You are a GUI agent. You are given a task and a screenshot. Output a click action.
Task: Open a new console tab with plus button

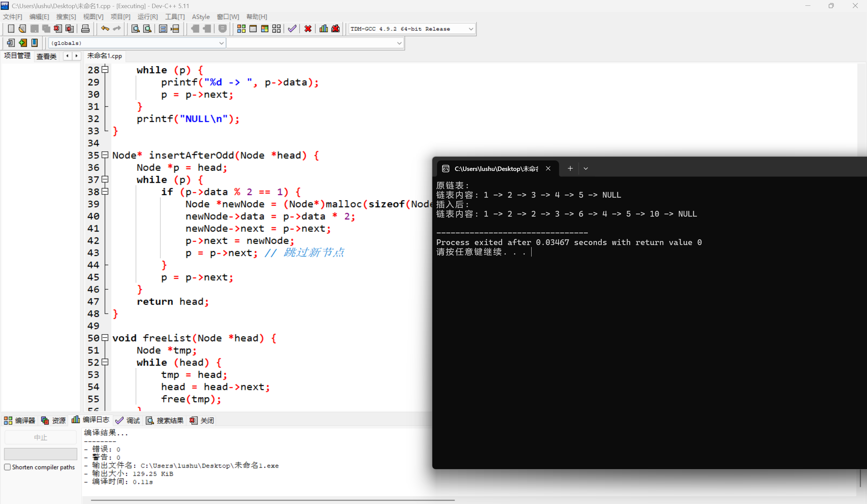pyautogui.click(x=570, y=169)
